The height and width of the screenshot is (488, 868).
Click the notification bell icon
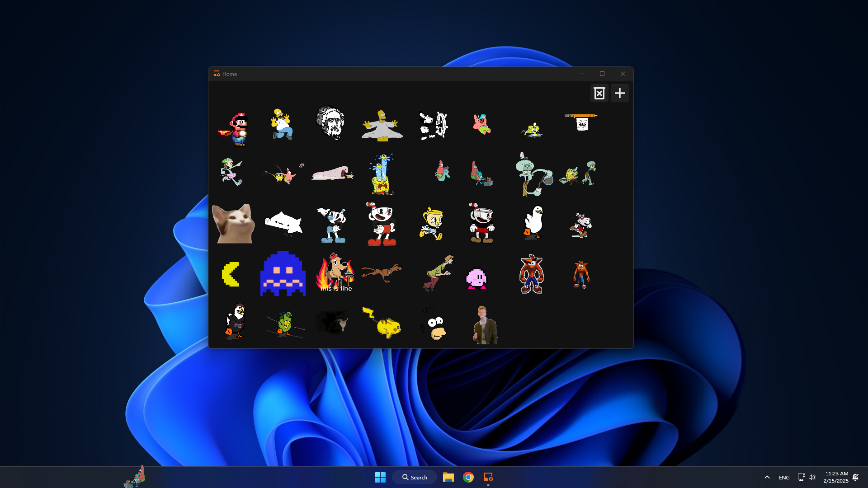855,477
